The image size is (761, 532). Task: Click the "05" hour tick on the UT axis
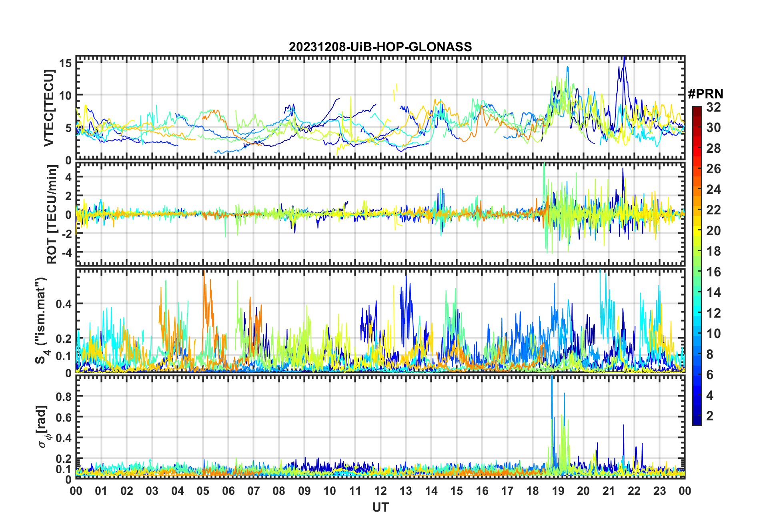[203, 491]
